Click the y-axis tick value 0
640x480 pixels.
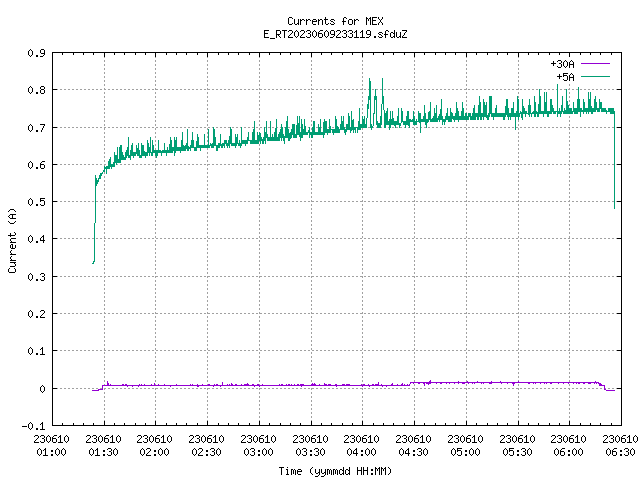coord(42,389)
